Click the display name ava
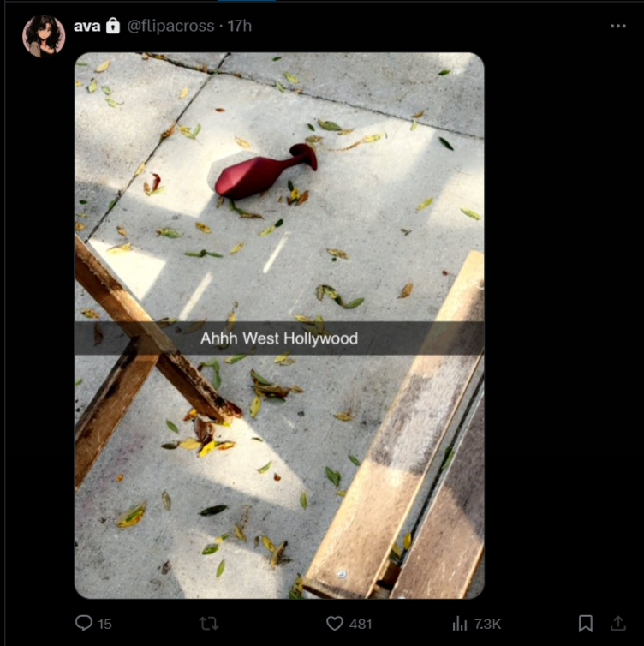 (x=86, y=26)
